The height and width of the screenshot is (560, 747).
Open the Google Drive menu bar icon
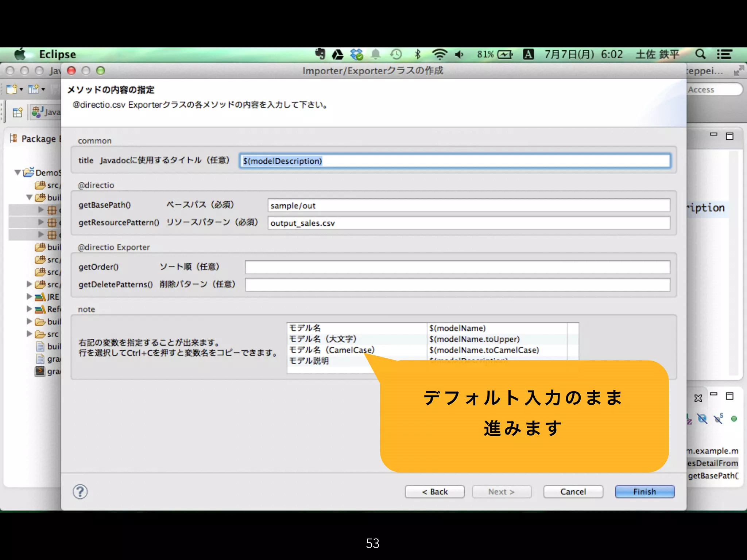[x=337, y=55]
